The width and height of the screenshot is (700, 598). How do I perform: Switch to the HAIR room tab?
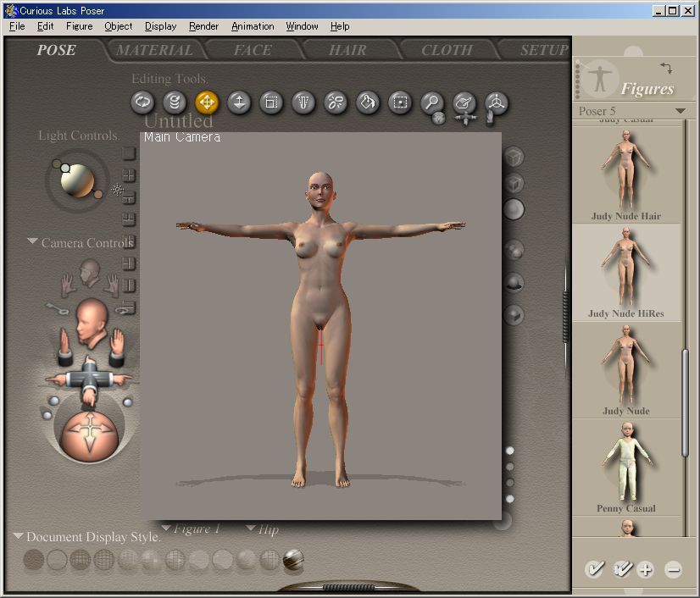click(x=347, y=50)
